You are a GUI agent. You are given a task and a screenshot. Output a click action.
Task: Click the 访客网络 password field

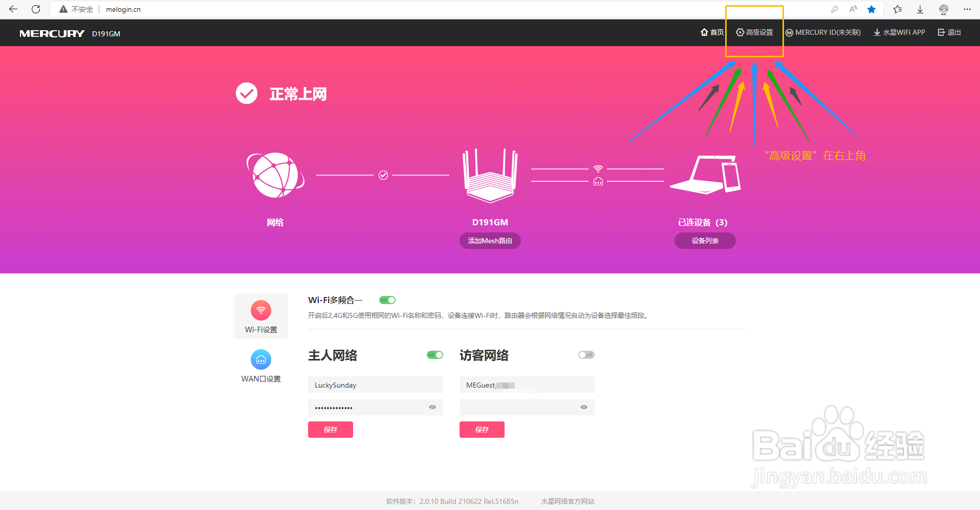coord(527,407)
